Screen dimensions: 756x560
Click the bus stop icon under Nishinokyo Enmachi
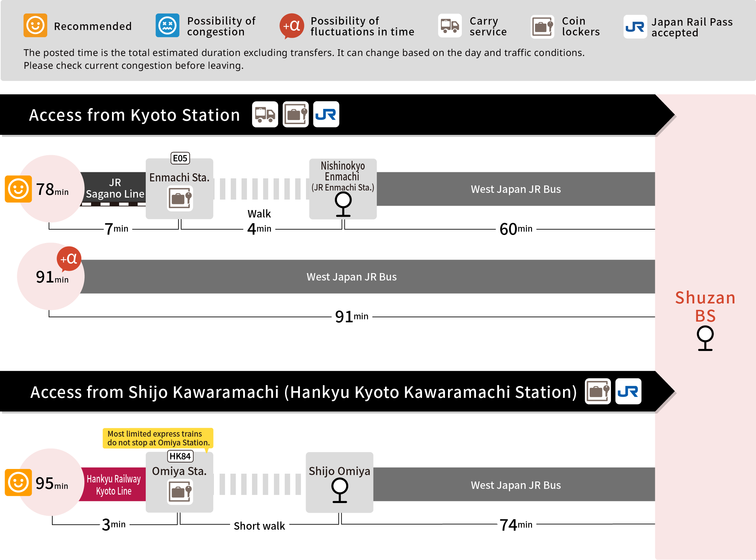[x=343, y=204]
